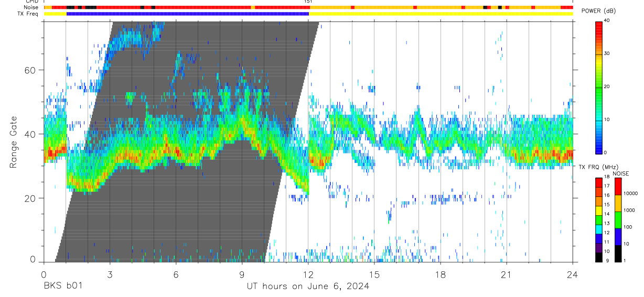The image size is (644, 297).
Task: Click the 9 tick on the UT hours axis
Action: [x=242, y=274]
